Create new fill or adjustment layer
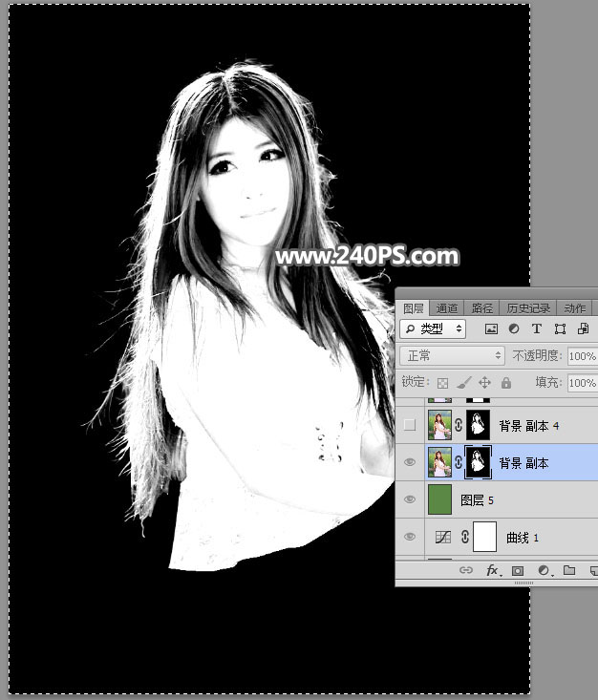 coord(544,570)
